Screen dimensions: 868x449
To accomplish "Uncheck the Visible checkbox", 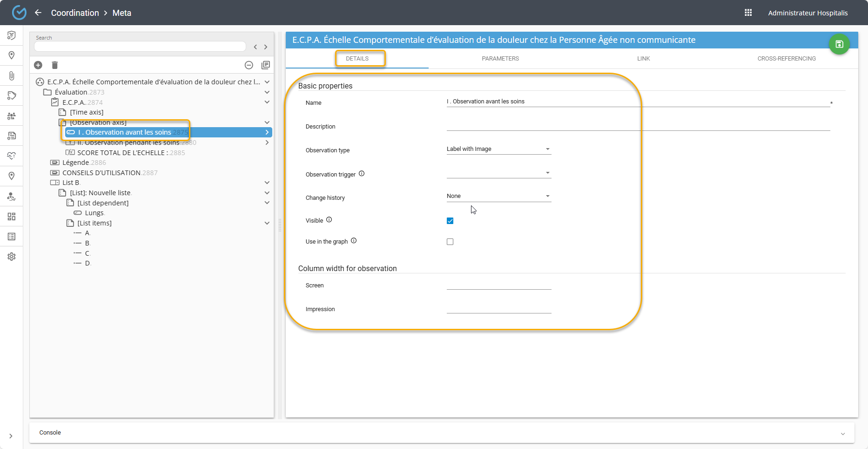I will [x=450, y=221].
